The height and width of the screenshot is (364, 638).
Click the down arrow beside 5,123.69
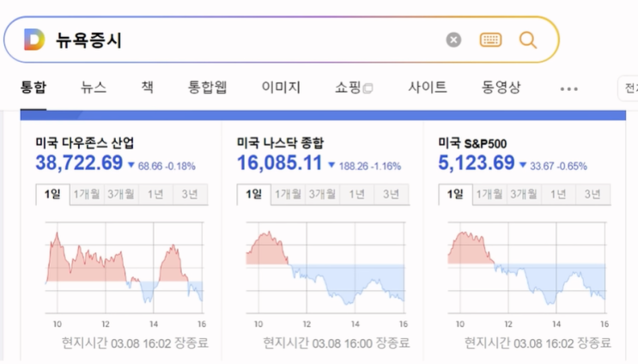(523, 165)
